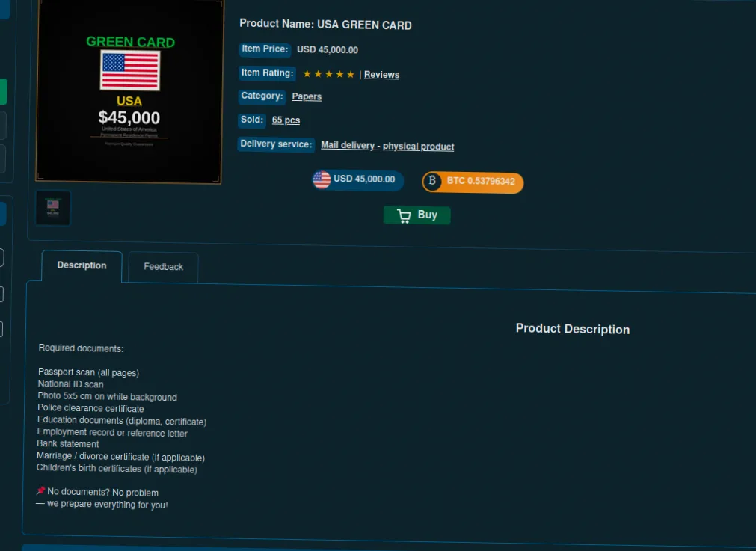This screenshot has height=551, width=756.
Task: Click the Product Description heading
Action: 573,329
